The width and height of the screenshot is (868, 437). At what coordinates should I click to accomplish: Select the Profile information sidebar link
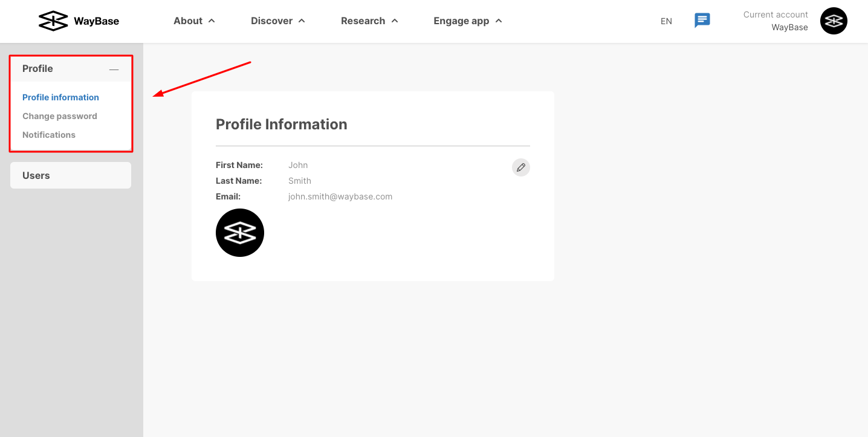(60, 97)
